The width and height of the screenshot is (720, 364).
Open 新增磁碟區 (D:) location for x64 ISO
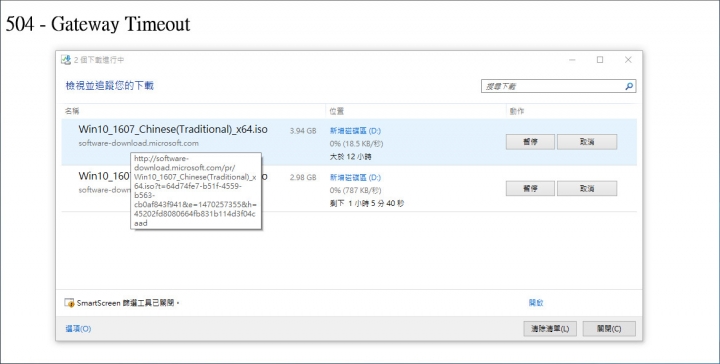pos(355,131)
